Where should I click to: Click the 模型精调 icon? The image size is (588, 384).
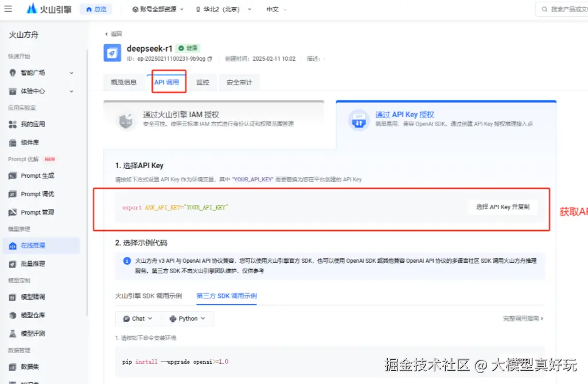(13, 297)
